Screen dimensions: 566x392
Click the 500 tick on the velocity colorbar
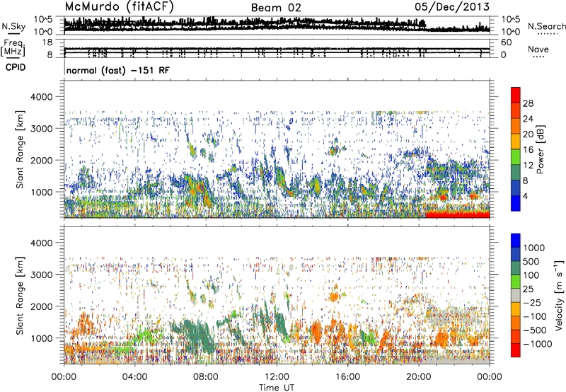(x=531, y=261)
